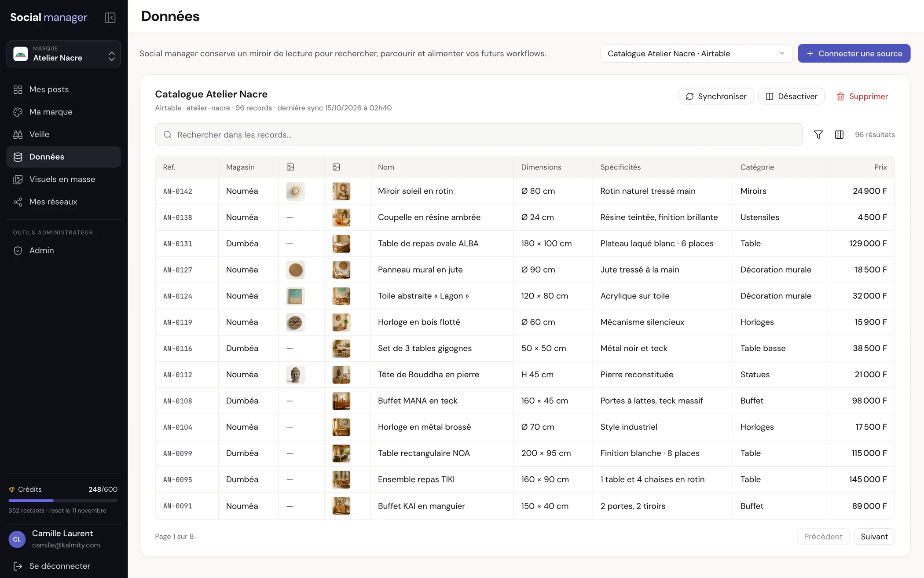
Task: Open product thumbnail for Toile abstraite Lagon
Action: [295, 296]
